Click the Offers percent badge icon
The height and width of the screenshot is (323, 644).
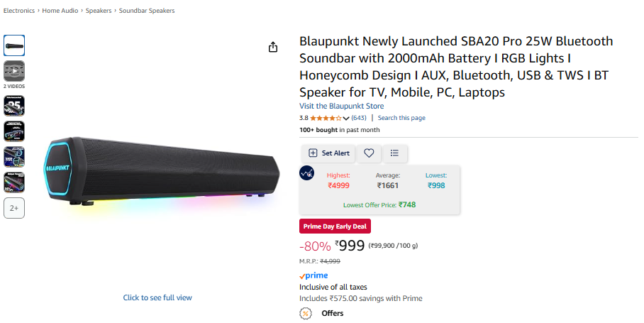click(x=306, y=313)
